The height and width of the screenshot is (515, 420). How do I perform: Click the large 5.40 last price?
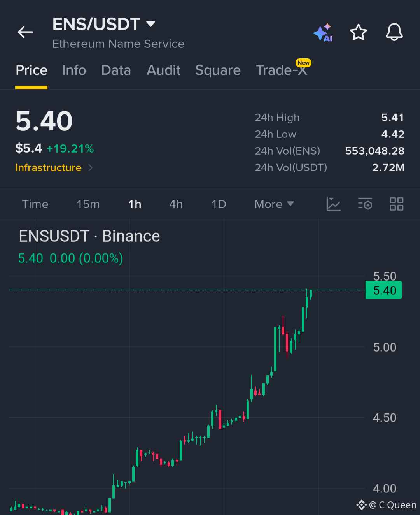(x=44, y=121)
